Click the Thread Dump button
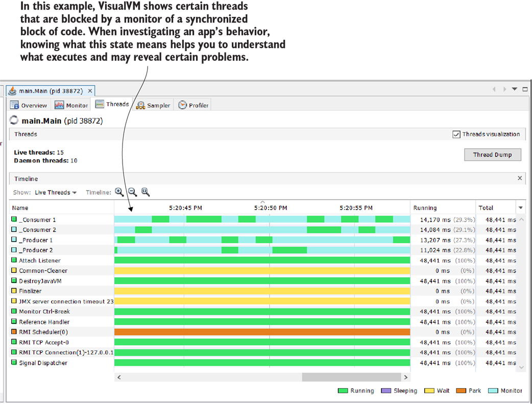Image resolution: width=532 pixels, height=404 pixels. pyautogui.click(x=492, y=155)
